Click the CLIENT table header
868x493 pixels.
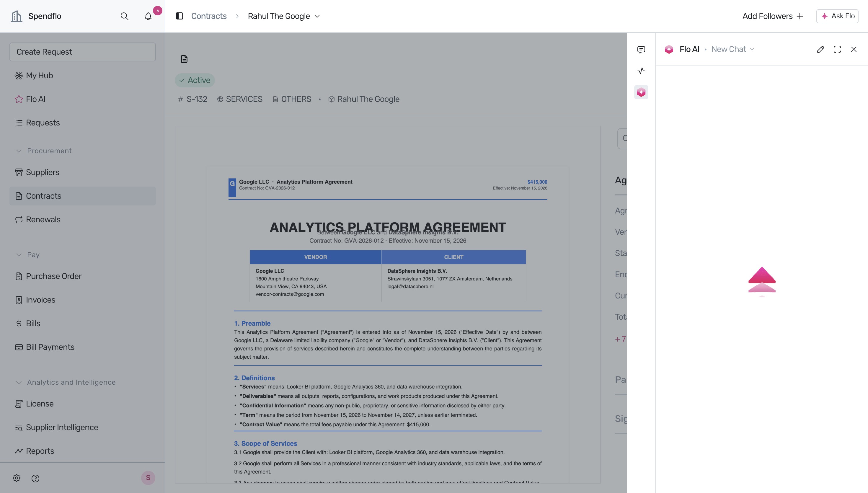tap(454, 257)
